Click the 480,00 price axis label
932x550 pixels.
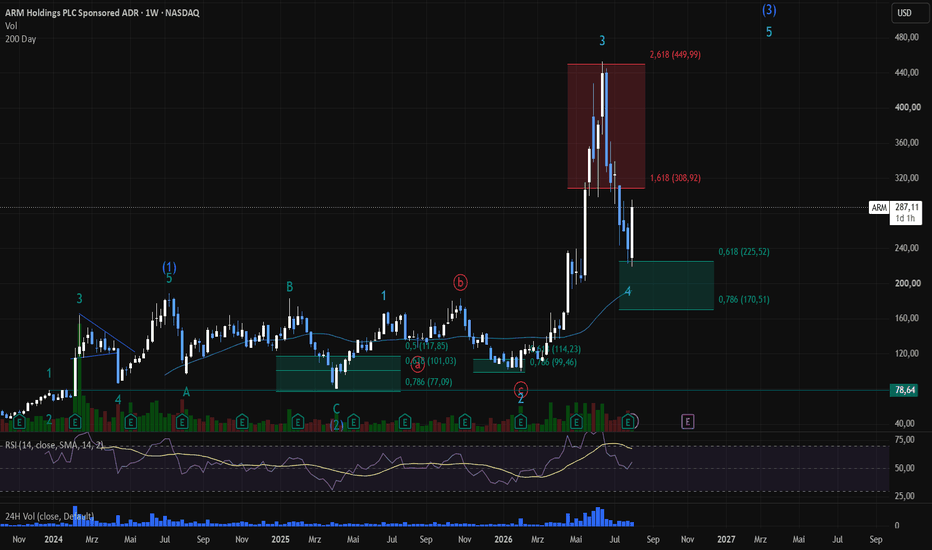907,37
